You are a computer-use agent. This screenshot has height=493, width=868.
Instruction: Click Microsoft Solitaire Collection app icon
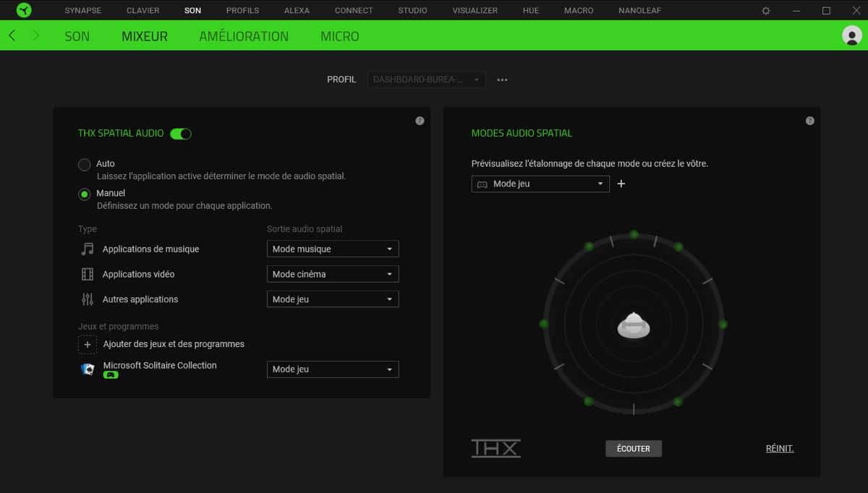click(x=88, y=369)
